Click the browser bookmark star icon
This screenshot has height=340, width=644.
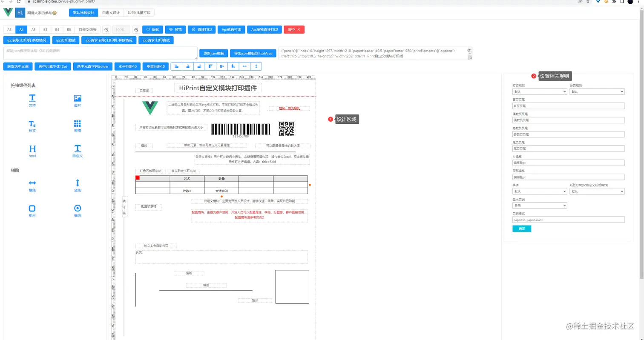(588, 2)
